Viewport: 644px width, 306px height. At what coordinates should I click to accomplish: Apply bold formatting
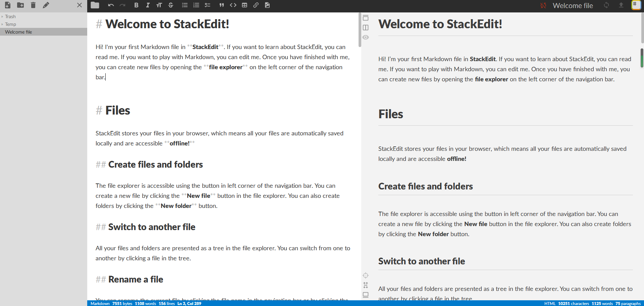[136, 5]
